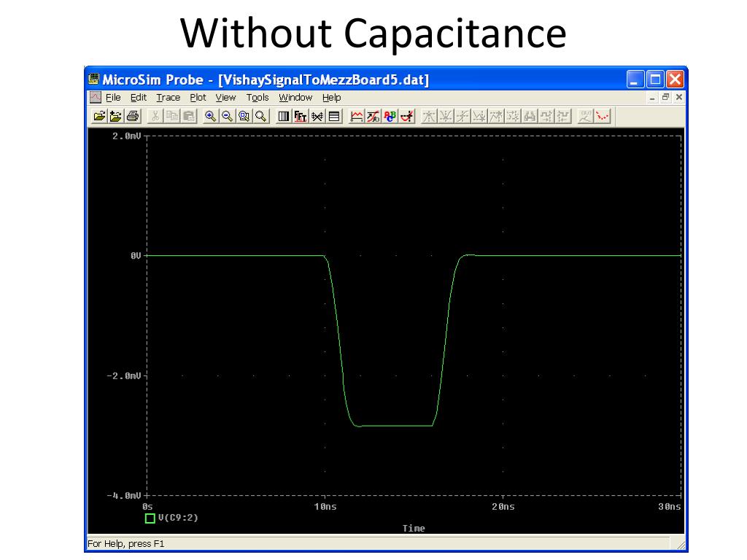This screenshot has height=560, width=747.
Task: Click the Zoom Area magnifier icon
Action: point(244,116)
